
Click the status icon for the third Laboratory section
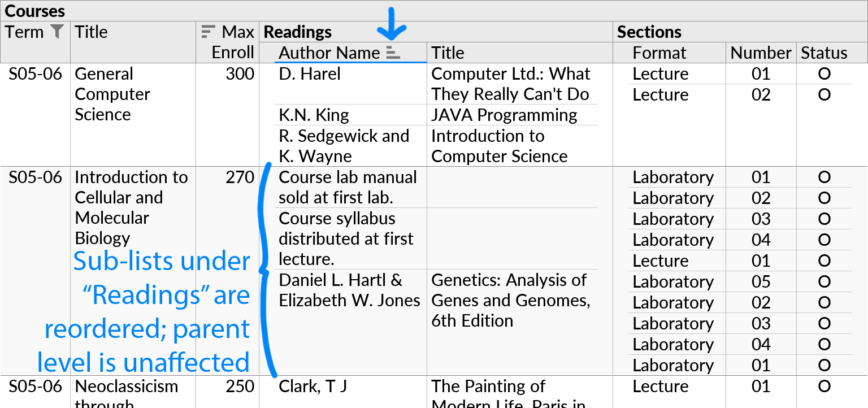point(824,219)
